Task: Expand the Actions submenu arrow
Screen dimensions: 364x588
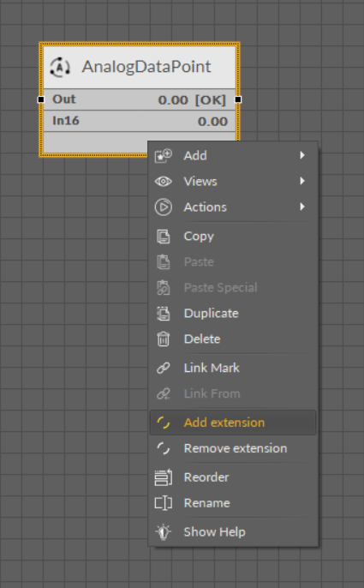Action: [302, 207]
